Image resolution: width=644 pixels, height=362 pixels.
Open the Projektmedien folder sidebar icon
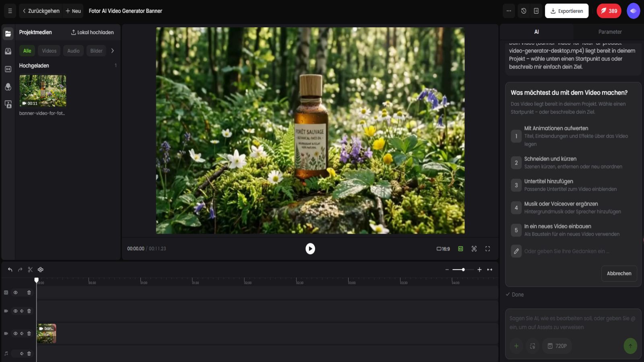tap(8, 34)
